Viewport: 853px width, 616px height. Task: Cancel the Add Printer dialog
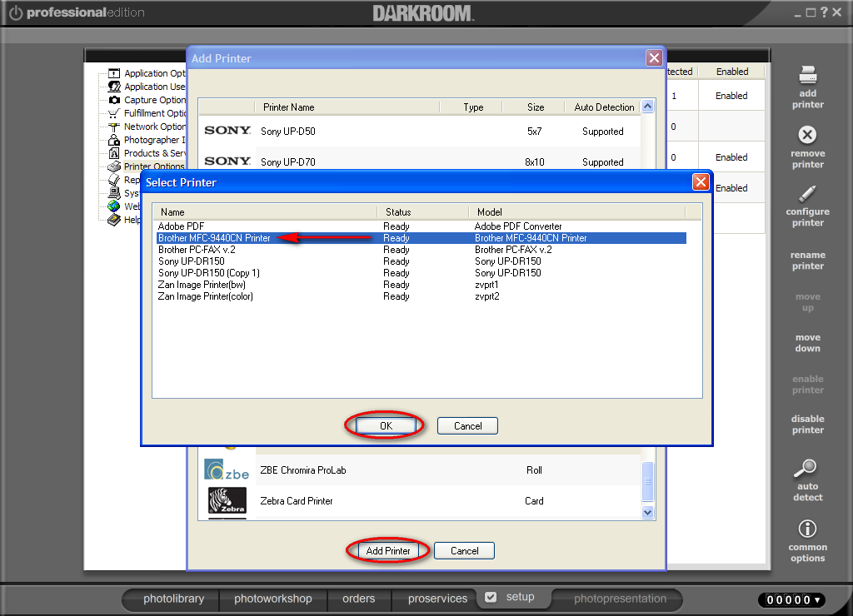tap(465, 551)
